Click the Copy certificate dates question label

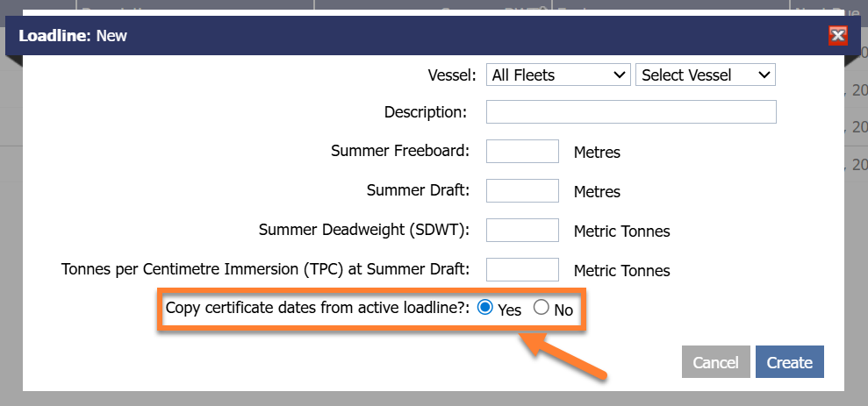point(318,309)
